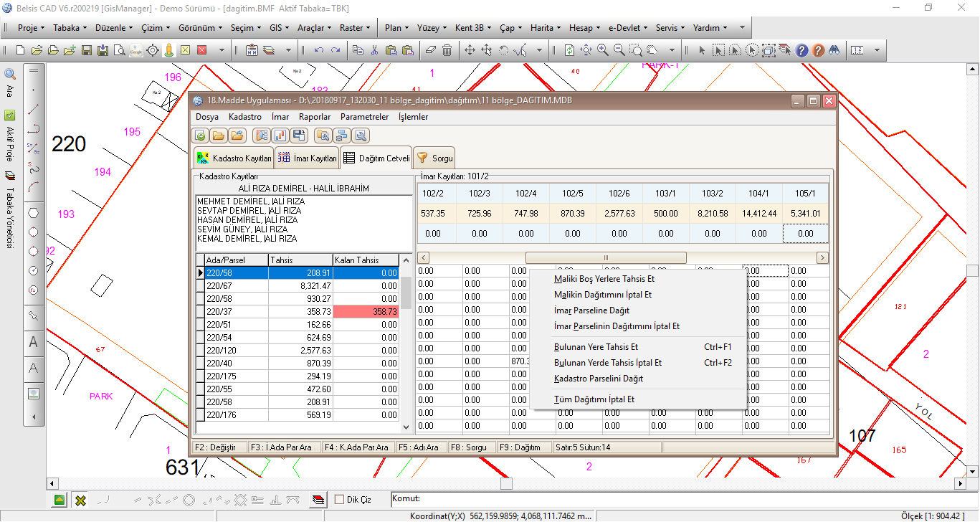980x522 pixels.
Task: Open the e-Devlet dropdown menu
Action: 627,28
